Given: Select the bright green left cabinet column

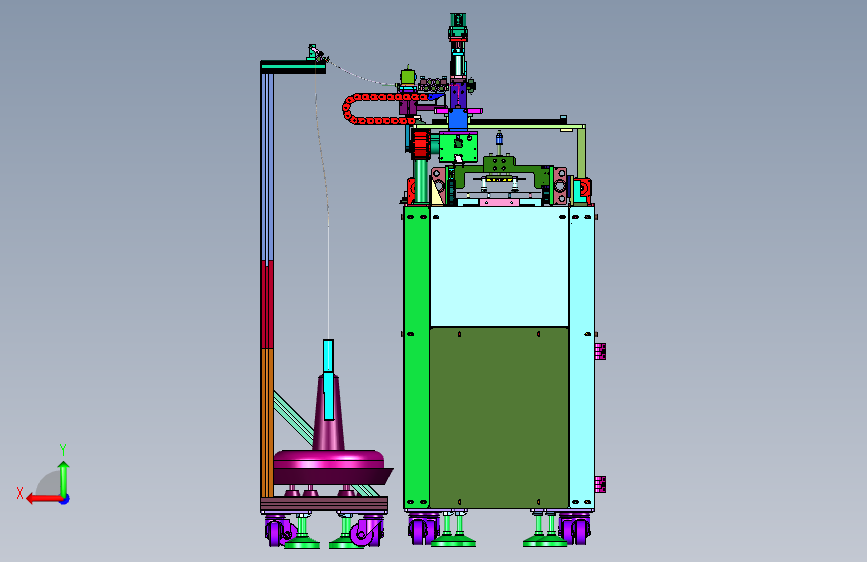Looking at the screenshot, I should [417, 357].
